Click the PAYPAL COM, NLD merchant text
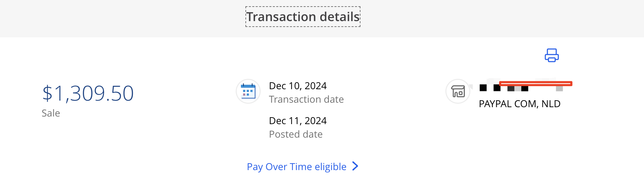 pos(520,104)
